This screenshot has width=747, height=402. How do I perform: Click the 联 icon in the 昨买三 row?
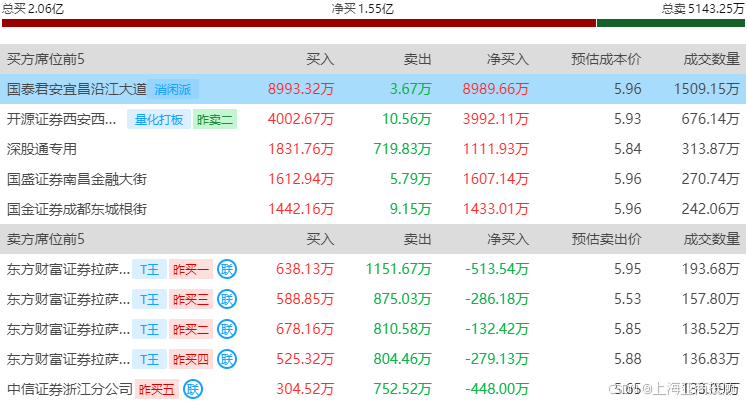coord(227,300)
